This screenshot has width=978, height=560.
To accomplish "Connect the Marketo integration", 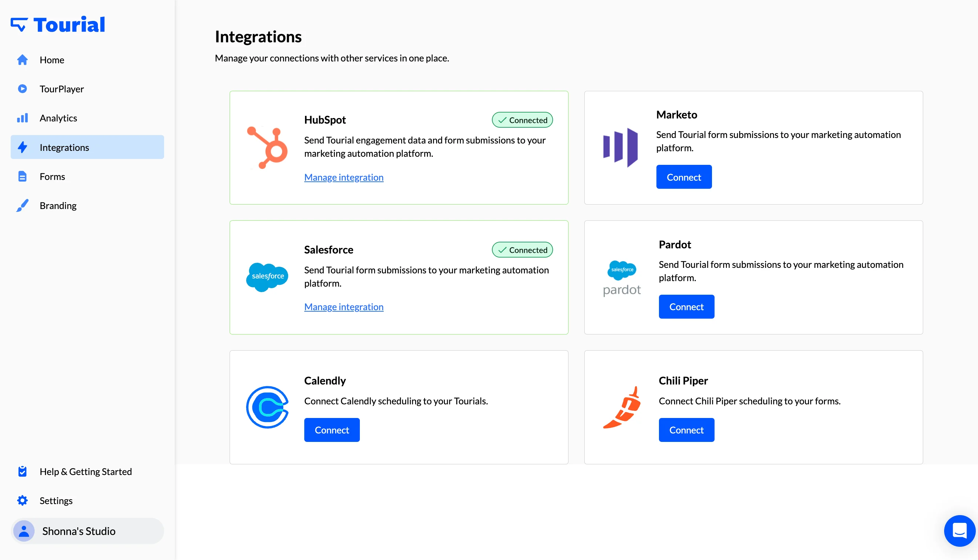I will pyautogui.click(x=684, y=177).
